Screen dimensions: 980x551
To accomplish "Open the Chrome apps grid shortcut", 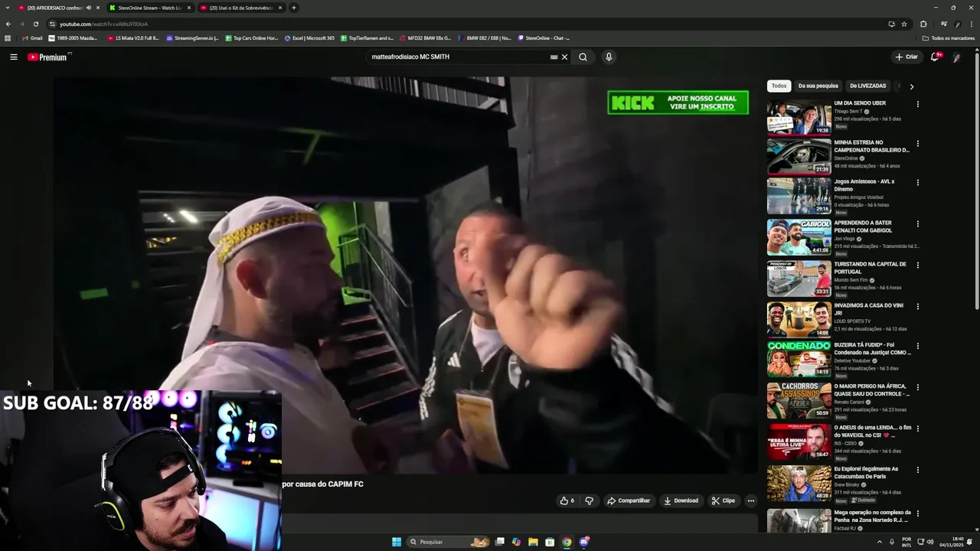I will (x=8, y=37).
